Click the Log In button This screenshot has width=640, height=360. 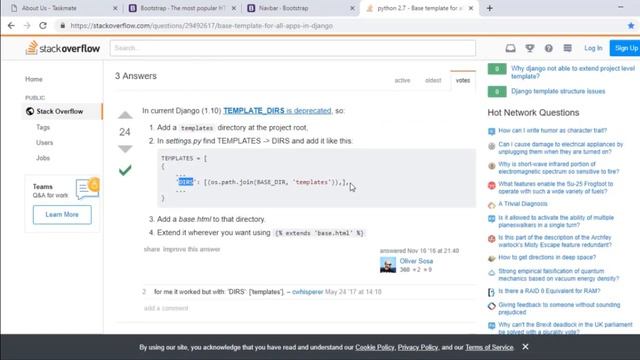pyautogui.click(x=593, y=48)
